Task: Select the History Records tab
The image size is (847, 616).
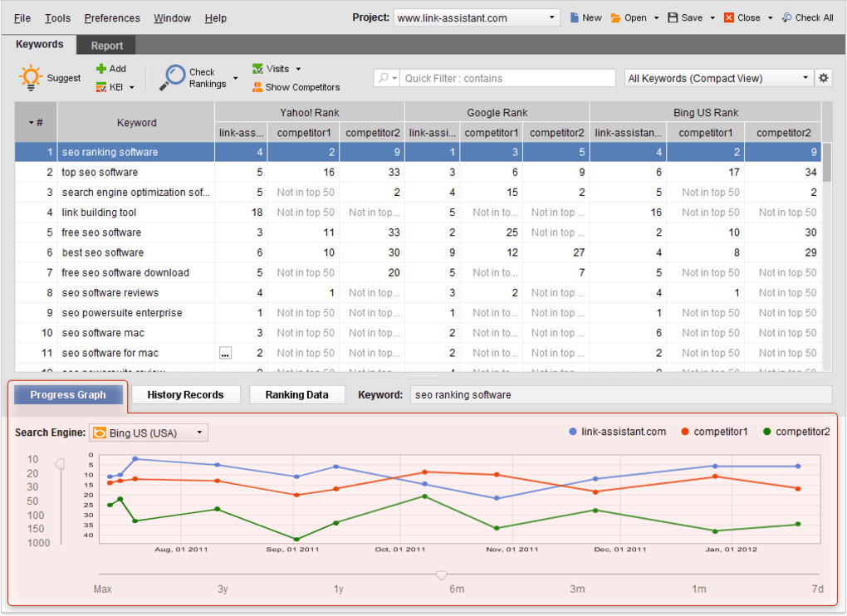Action: (x=185, y=394)
